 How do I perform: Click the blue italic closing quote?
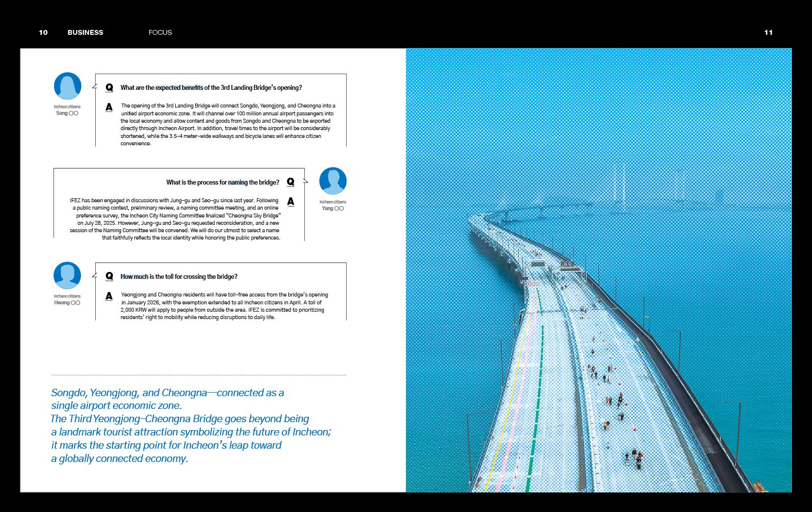pyautogui.click(x=191, y=425)
